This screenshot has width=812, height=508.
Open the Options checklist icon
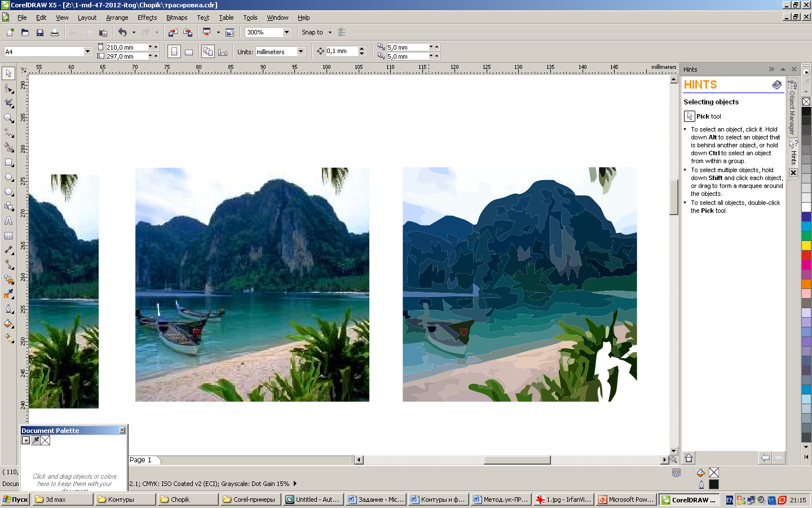click(x=342, y=32)
